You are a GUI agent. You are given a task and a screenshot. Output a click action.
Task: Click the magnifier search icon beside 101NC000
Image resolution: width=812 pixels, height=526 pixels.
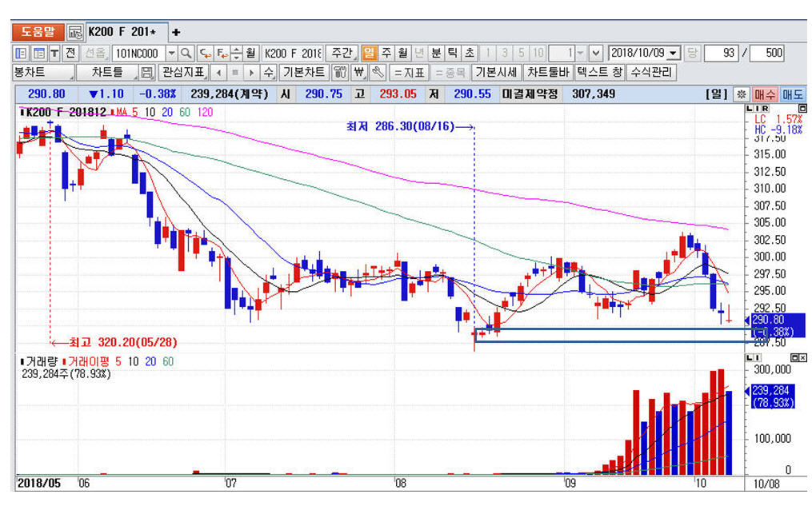pos(186,54)
